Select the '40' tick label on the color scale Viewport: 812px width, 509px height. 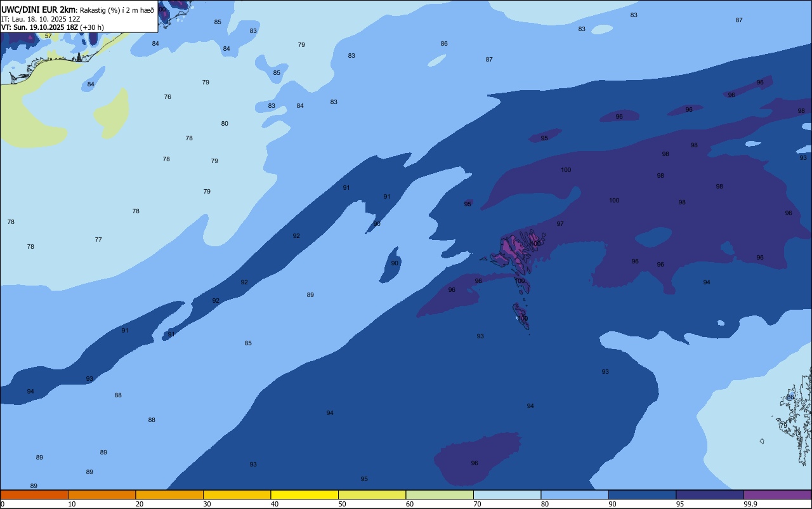pos(275,504)
